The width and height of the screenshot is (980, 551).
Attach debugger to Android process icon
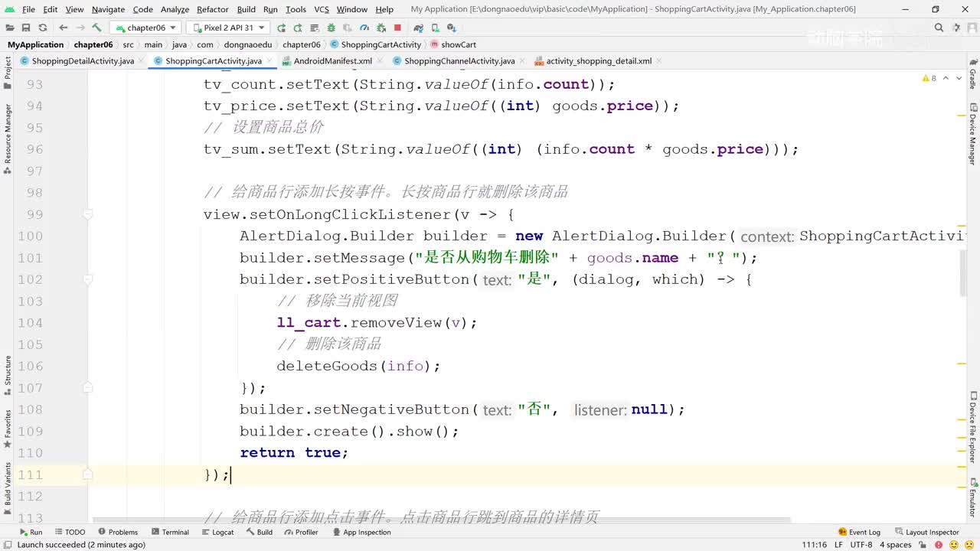click(381, 28)
